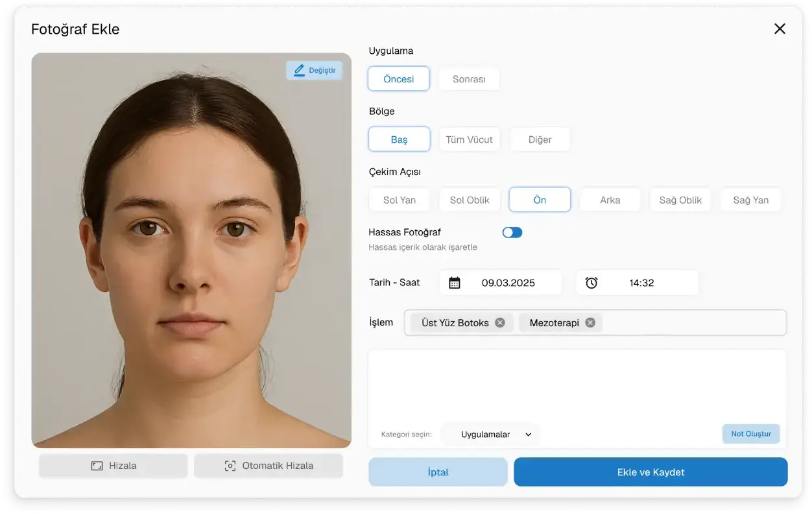Click the 14:32 time picker field

(641, 283)
